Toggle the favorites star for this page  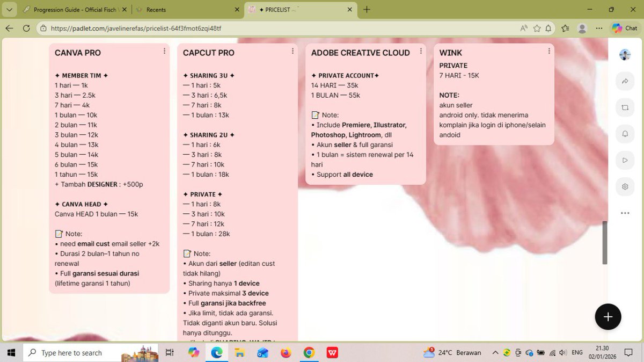537,28
